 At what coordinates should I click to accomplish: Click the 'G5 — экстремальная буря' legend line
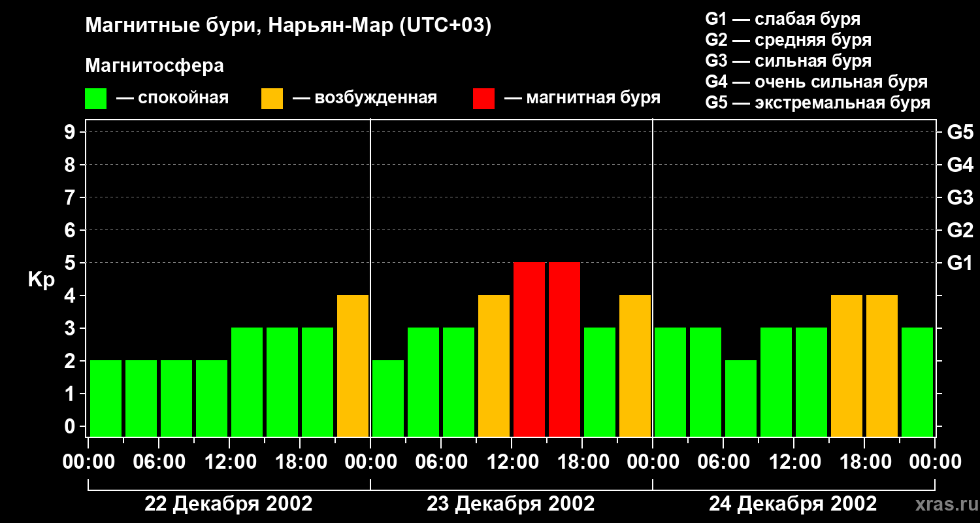(818, 103)
